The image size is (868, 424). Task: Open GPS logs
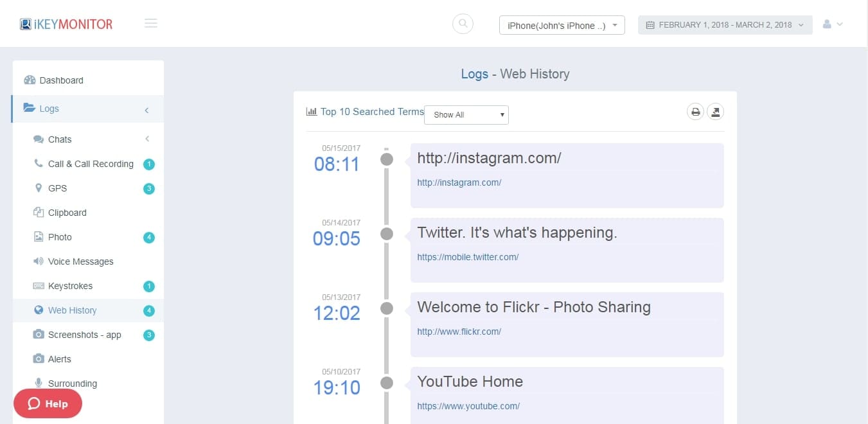tap(57, 188)
